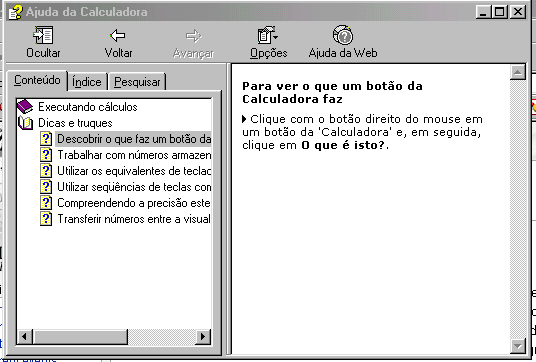The height and width of the screenshot is (362, 536).
Task: Open topic Transferir números entre a visualização
Action: (134, 219)
